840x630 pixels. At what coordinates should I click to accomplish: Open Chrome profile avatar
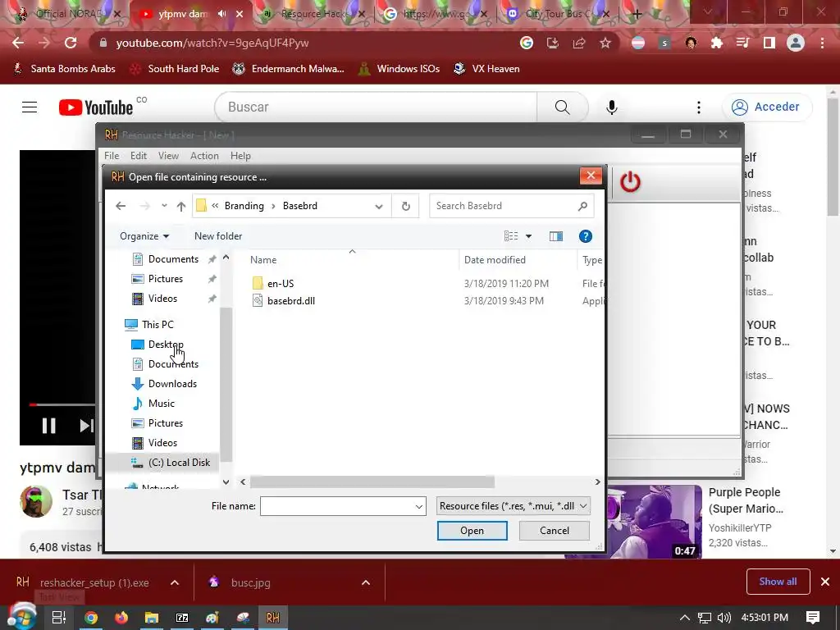pos(796,43)
